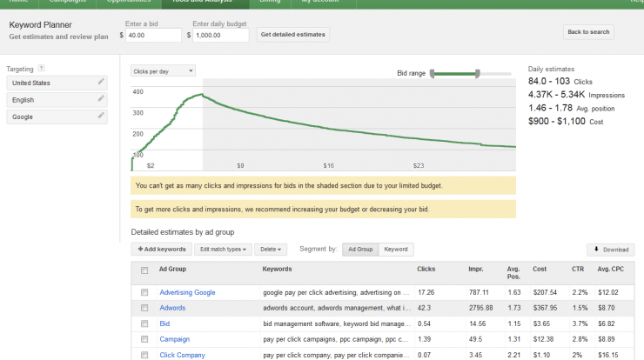The height and width of the screenshot is (360, 644).
Task: Grab the right bid range slider handle
Action: click(x=477, y=73)
